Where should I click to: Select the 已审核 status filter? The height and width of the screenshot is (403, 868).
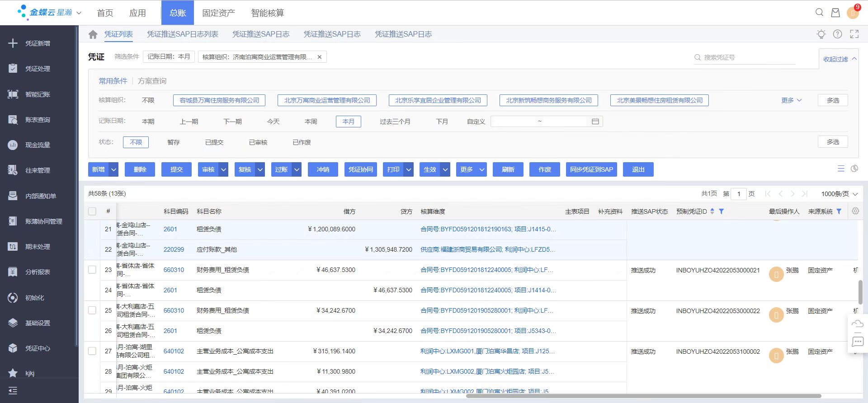pyautogui.click(x=258, y=142)
